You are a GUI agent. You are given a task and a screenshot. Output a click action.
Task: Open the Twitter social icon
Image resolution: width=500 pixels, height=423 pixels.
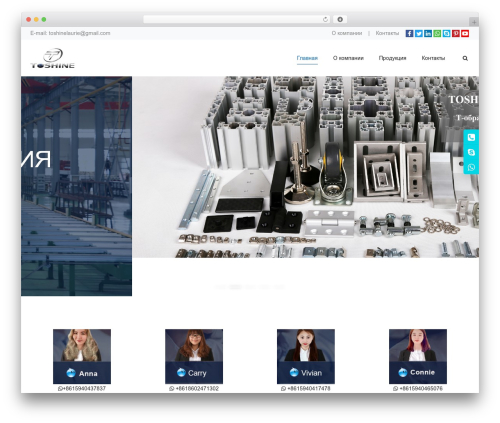pyautogui.click(x=419, y=33)
